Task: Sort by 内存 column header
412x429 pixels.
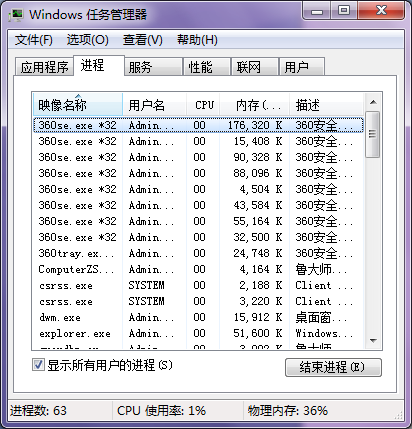Action: (255, 105)
